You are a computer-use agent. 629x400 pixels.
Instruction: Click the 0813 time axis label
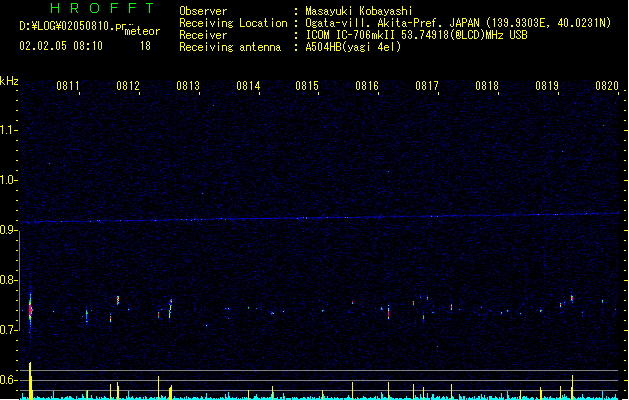188,86
